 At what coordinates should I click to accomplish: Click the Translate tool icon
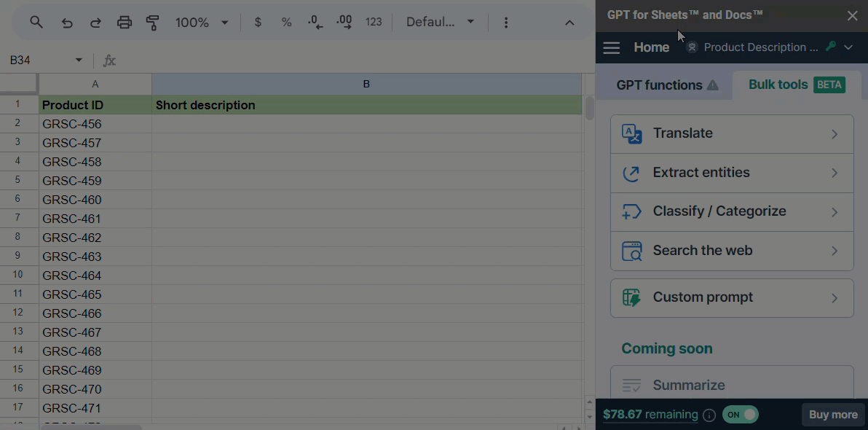pos(631,134)
